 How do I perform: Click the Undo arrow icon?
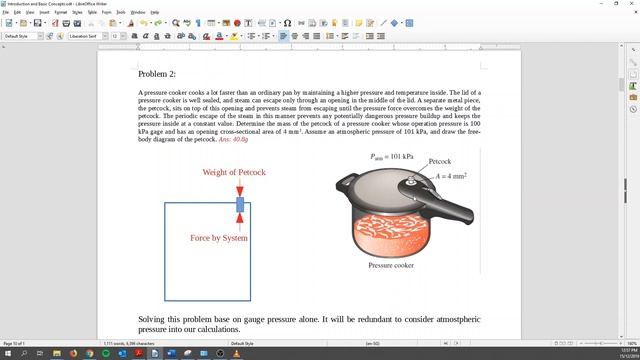tap(143, 23)
